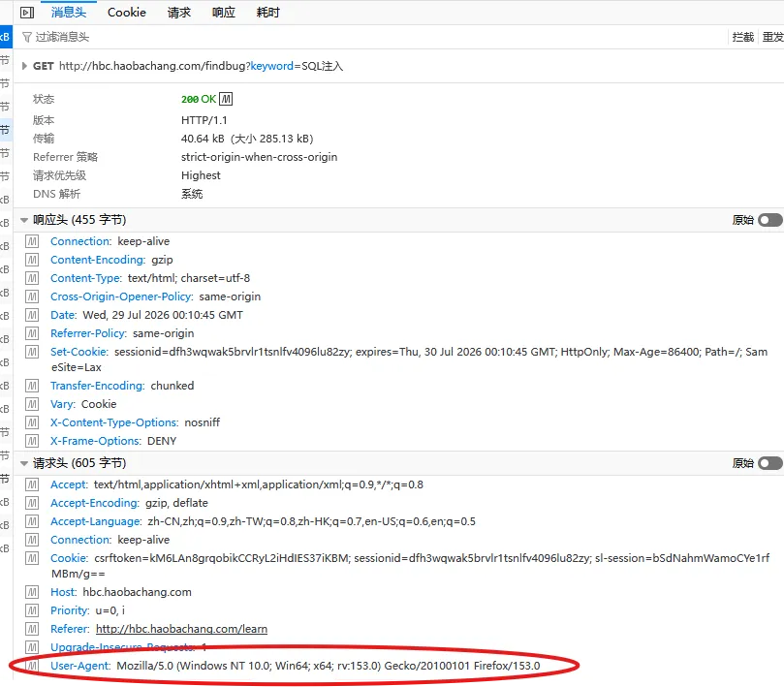Select the Accept-Language header name

(96, 521)
